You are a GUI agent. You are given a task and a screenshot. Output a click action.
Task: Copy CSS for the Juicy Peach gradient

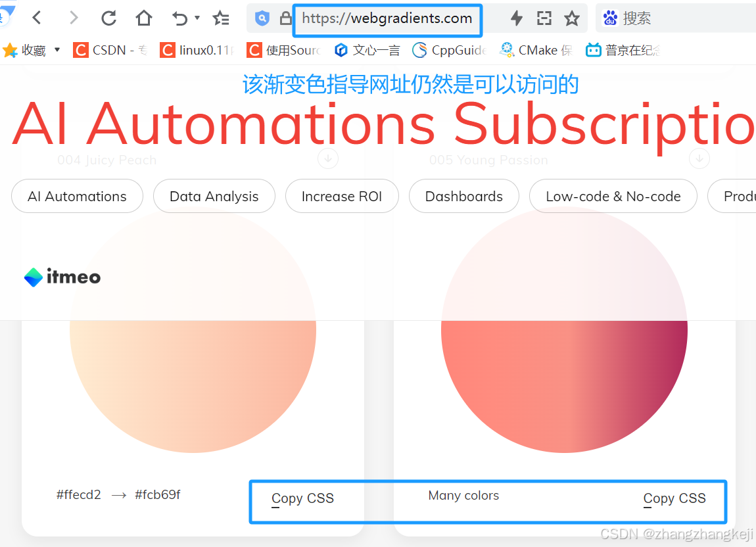click(303, 498)
